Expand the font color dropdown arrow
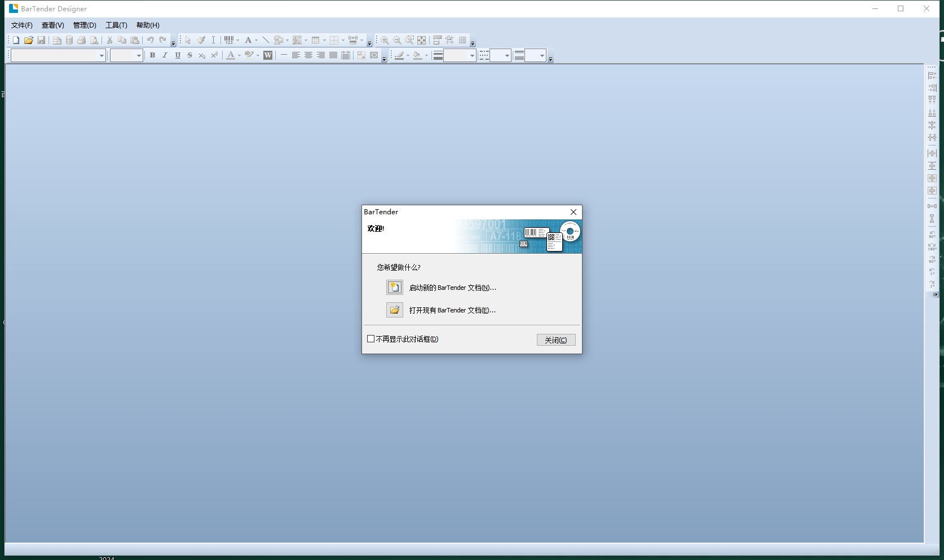This screenshot has width=944, height=560. [x=239, y=55]
